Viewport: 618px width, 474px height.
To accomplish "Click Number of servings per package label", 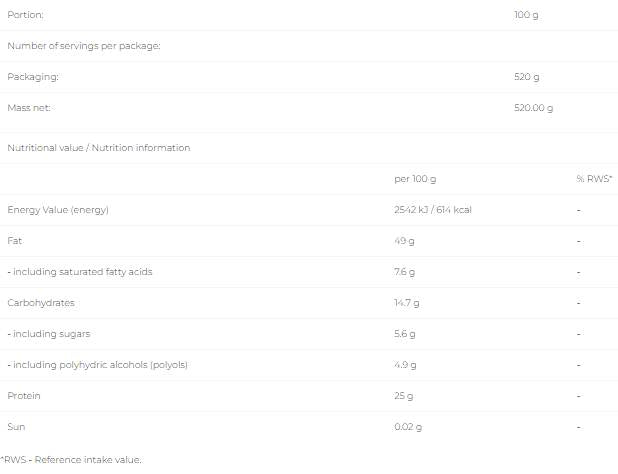I will pyautogui.click(x=84, y=46).
